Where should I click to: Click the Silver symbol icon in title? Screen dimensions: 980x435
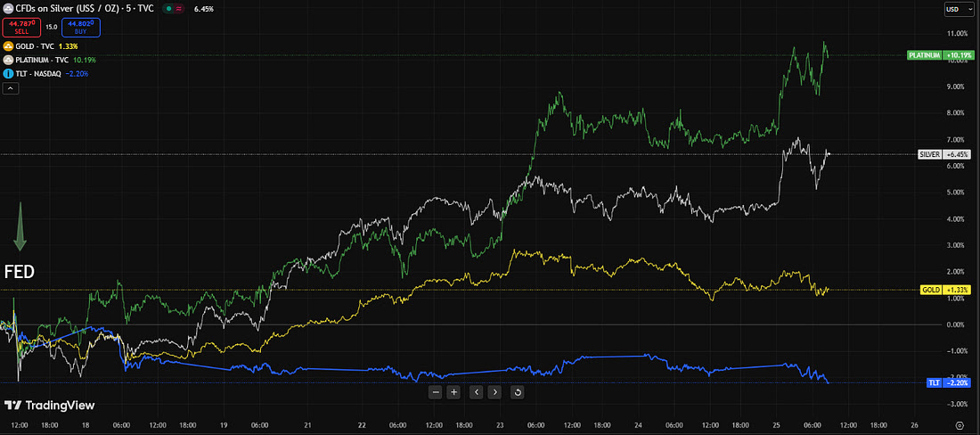tap(9, 8)
